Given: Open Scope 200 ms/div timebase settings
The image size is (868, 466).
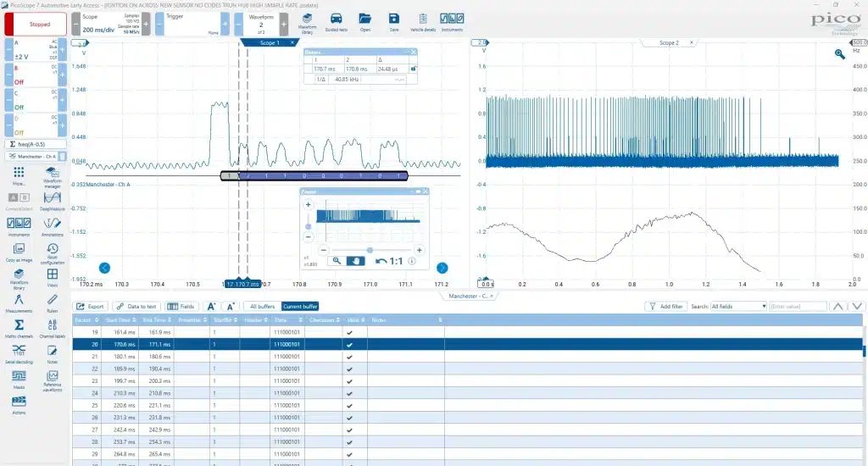Looking at the screenshot, I should tap(111, 25).
